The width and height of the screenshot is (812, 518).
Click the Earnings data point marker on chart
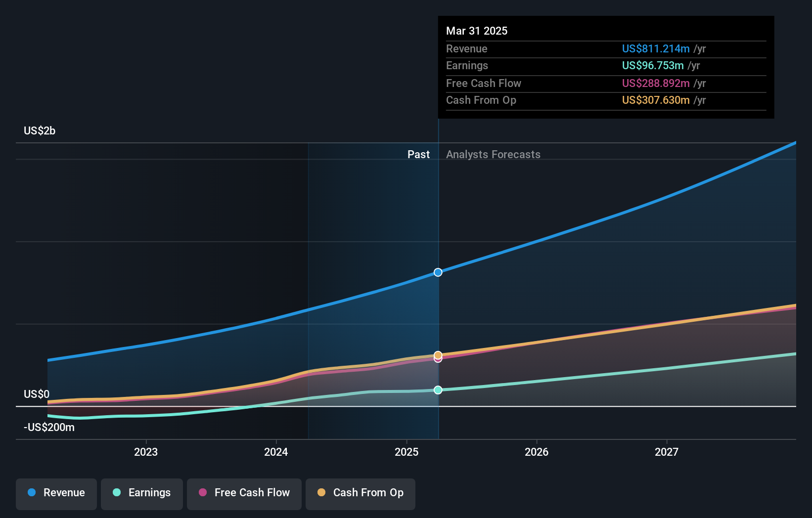coord(438,390)
